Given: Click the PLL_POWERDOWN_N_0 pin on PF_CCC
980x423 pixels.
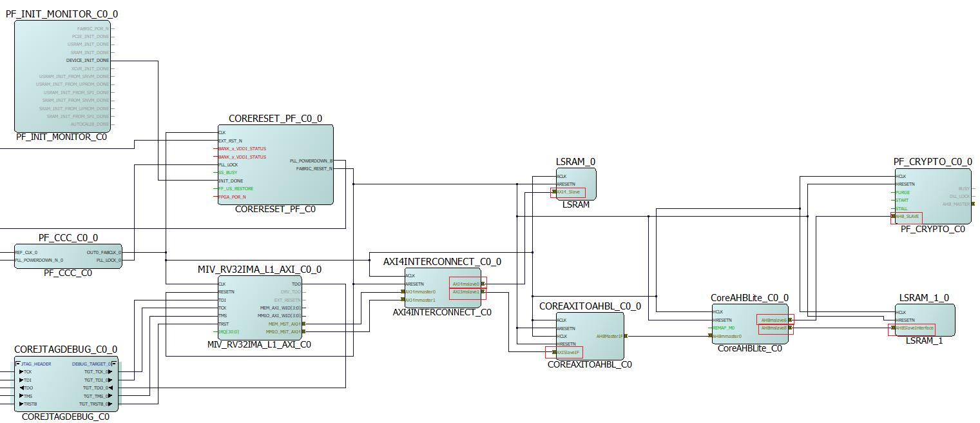Looking at the screenshot, I should click(x=39, y=260).
